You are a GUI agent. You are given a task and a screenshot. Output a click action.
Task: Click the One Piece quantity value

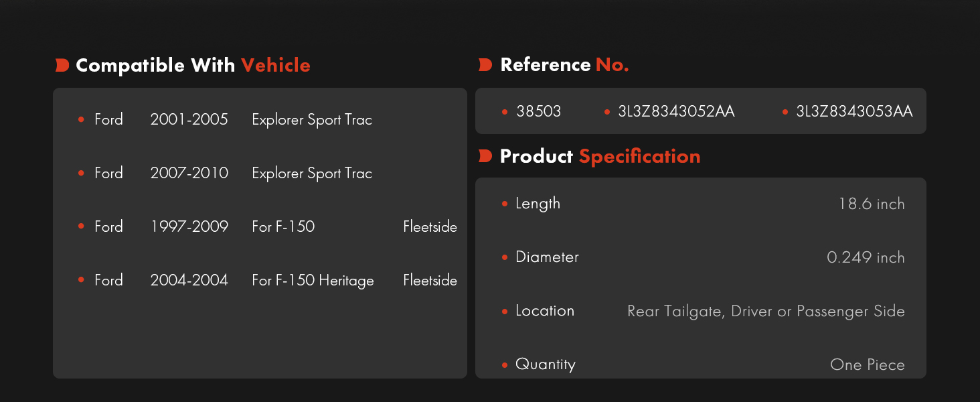868,365
